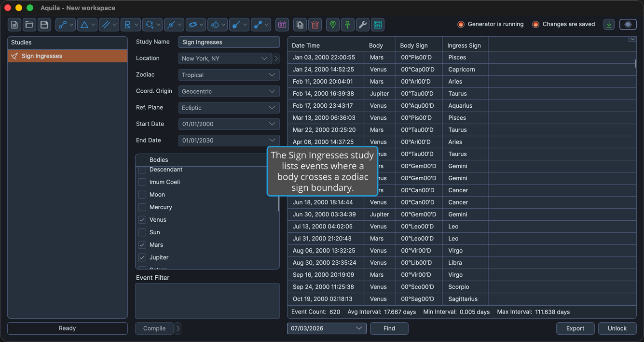Open the green location pin tool

pyautogui.click(x=333, y=25)
